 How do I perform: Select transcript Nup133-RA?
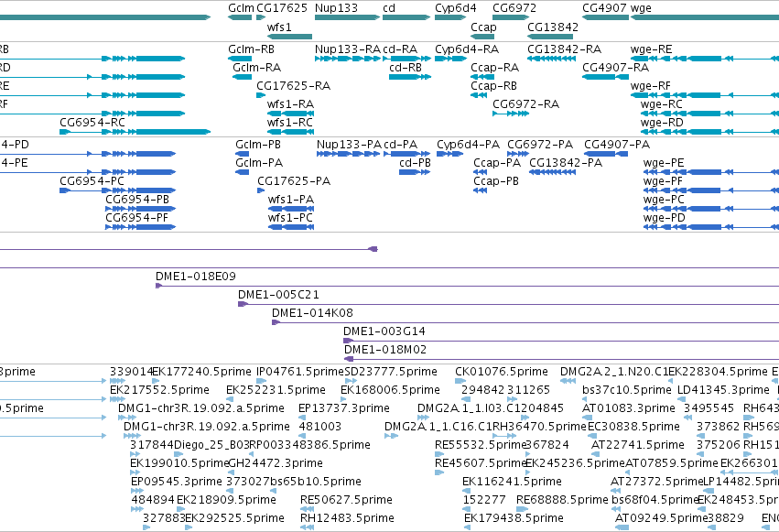point(348,49)
